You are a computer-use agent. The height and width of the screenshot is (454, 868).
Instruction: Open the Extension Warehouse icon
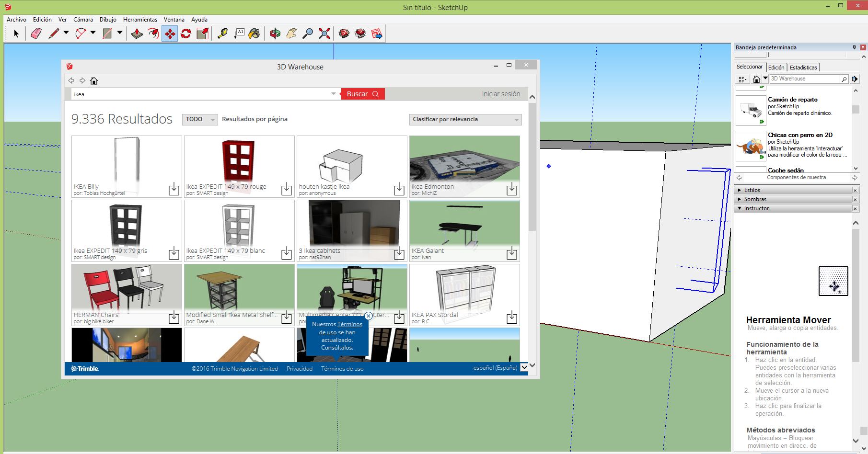click(360, 34)
